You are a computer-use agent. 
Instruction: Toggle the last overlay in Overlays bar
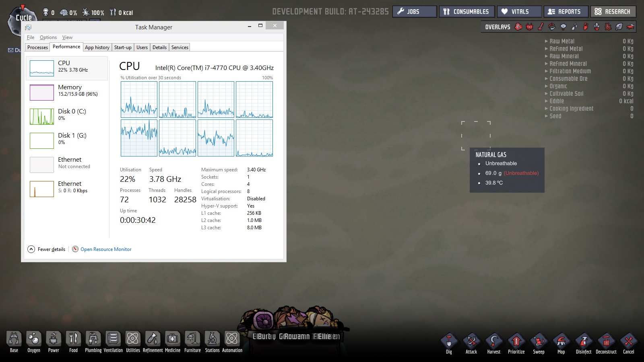tap(630, 27)
